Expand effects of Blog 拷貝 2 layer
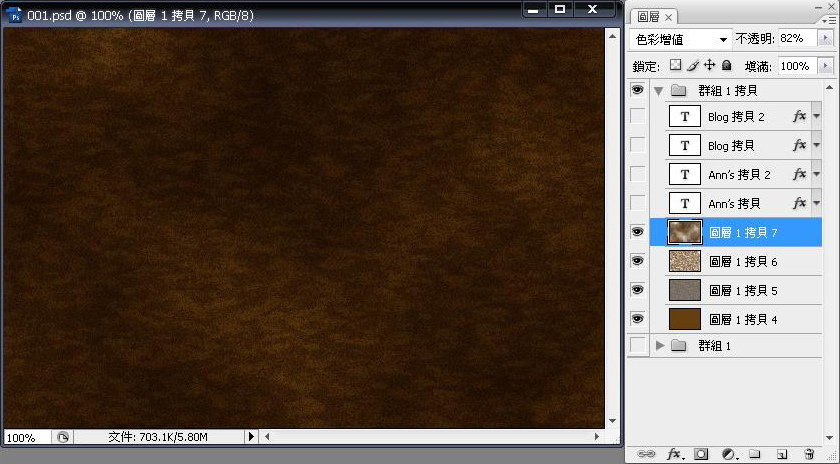Image resolution: width=840 pixels, height=464 pixels. (x=816, y=116)
